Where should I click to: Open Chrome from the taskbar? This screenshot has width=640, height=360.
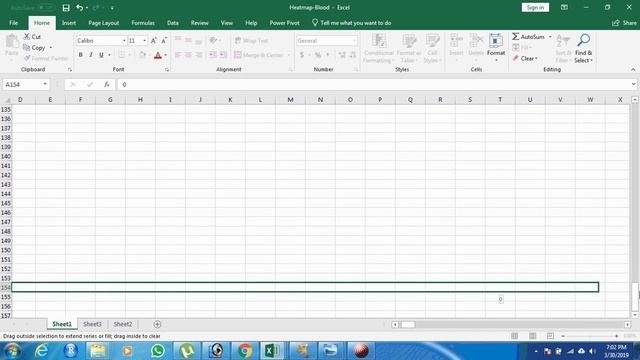245,351
